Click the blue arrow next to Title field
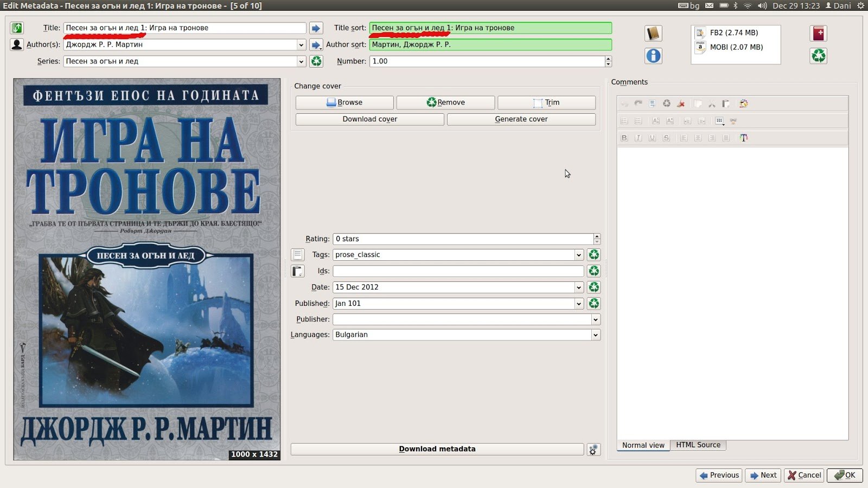Screen dimensions: 868x488 [316, 28]
